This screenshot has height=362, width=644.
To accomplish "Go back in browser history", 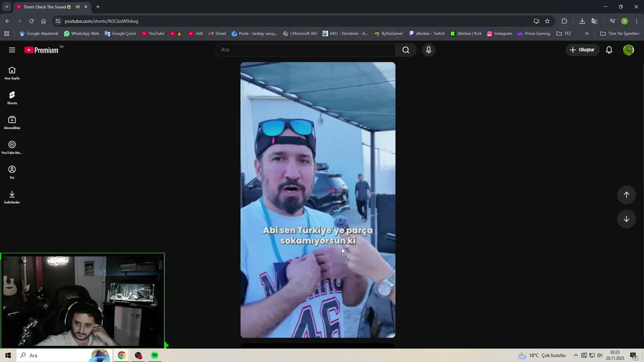I will pyautogui.click(x=7, y=21).
